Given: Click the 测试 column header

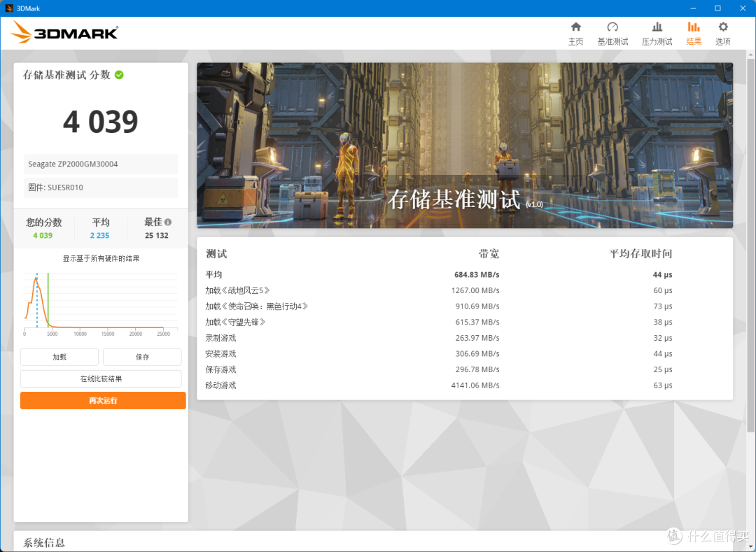Looking at the screenshot, I should click(x=216, y=254).
